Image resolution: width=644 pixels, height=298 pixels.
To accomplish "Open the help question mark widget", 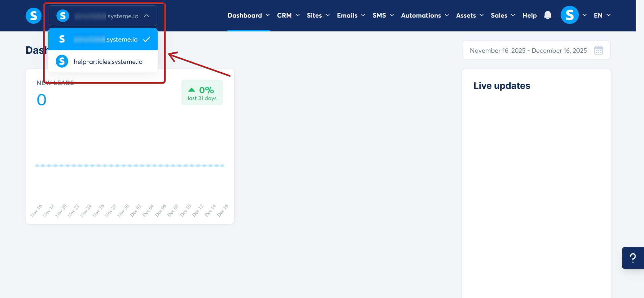I will (633, 258).
